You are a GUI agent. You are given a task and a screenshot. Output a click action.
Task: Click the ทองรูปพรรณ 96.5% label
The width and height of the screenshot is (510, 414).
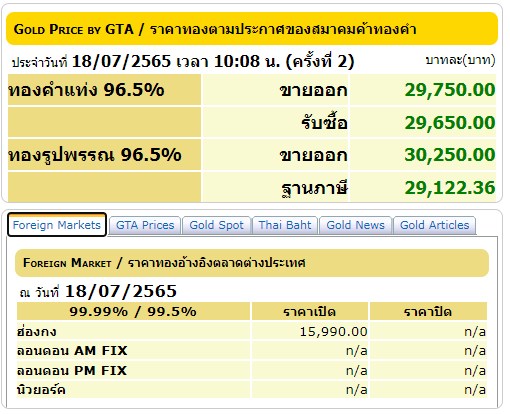(x=95, y=155)
